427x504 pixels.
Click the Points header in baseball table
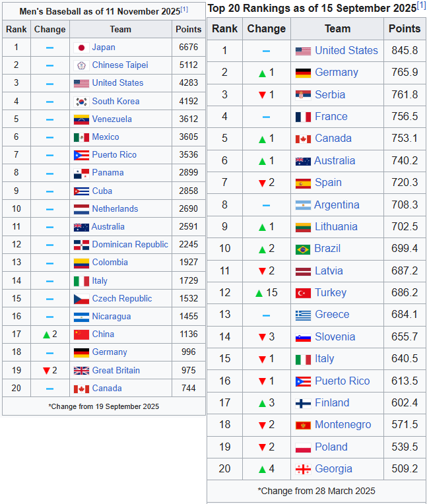188,29
